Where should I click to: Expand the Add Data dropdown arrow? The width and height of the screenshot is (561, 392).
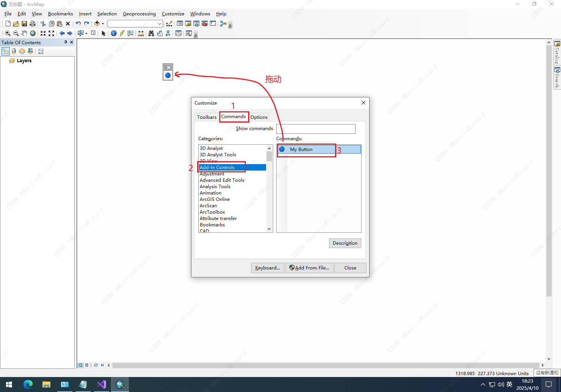(103, 24)
